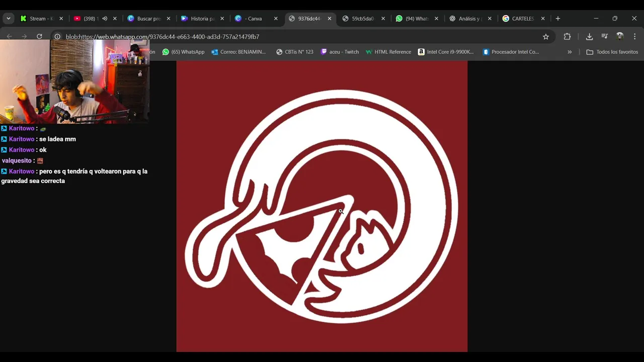This screenshot has width=644, height=362.
Task: Close the Historia tab
Action: (x=222, y=19)
